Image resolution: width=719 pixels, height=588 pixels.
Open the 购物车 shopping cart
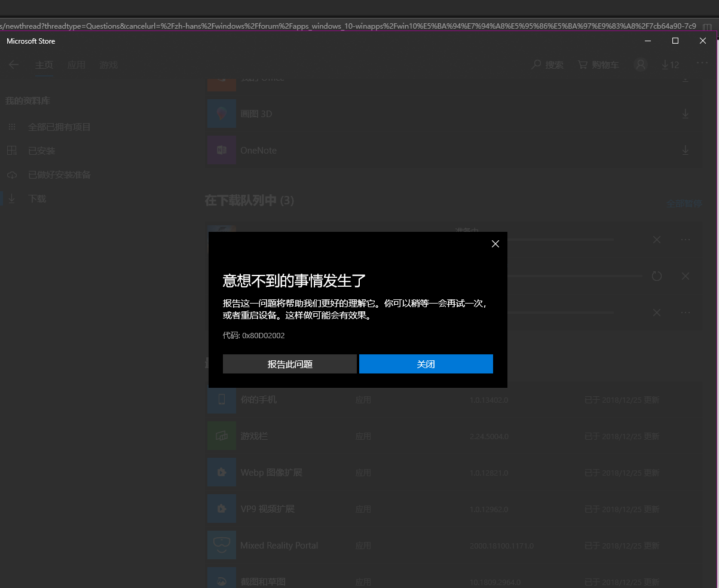598,65
